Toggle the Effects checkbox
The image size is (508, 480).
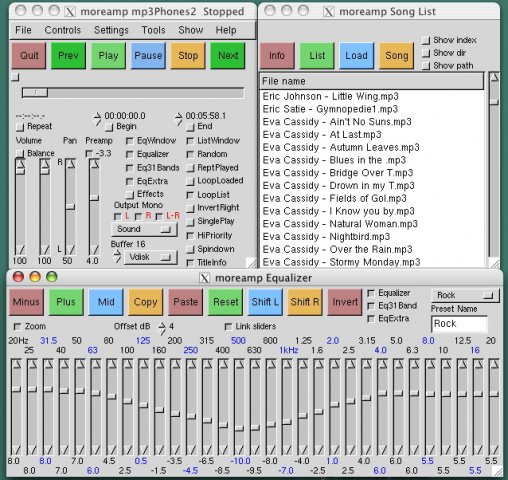[x=130, y=194]
